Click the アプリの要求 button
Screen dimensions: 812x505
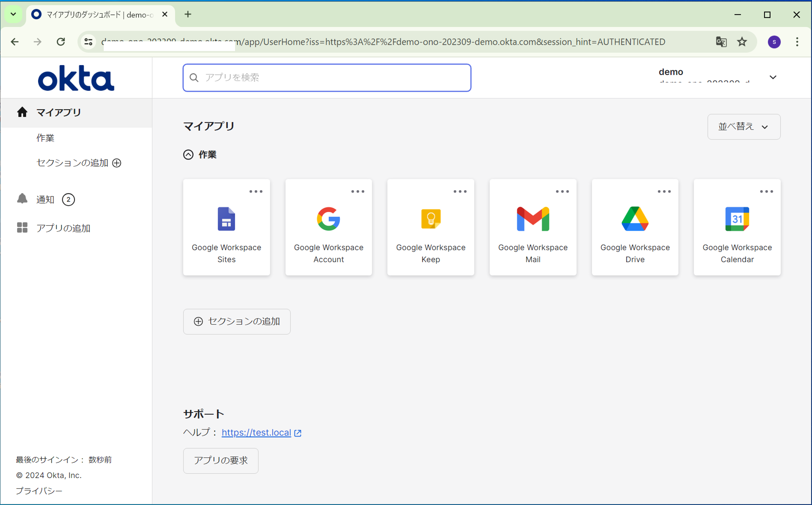[x=221, y=460]
